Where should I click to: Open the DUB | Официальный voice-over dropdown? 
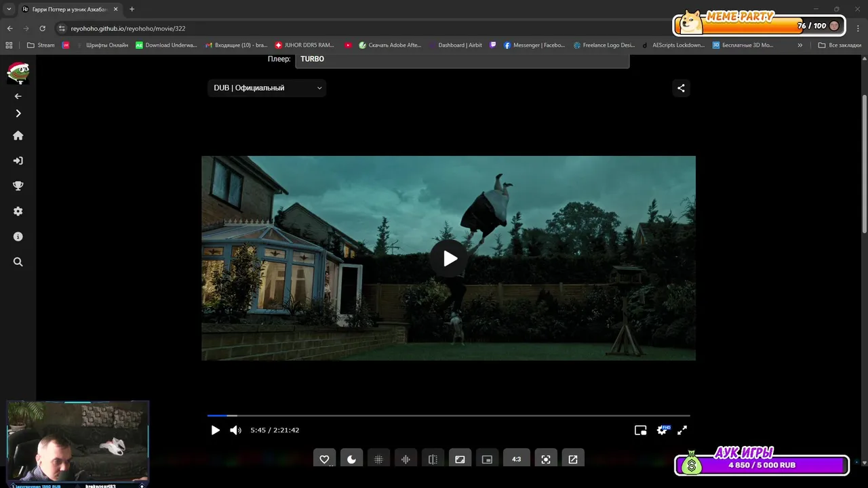point(267,88)
